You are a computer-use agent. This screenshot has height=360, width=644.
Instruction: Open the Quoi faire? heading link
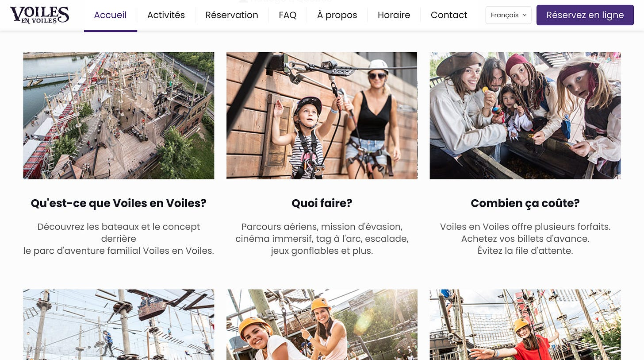click(322, 203)
